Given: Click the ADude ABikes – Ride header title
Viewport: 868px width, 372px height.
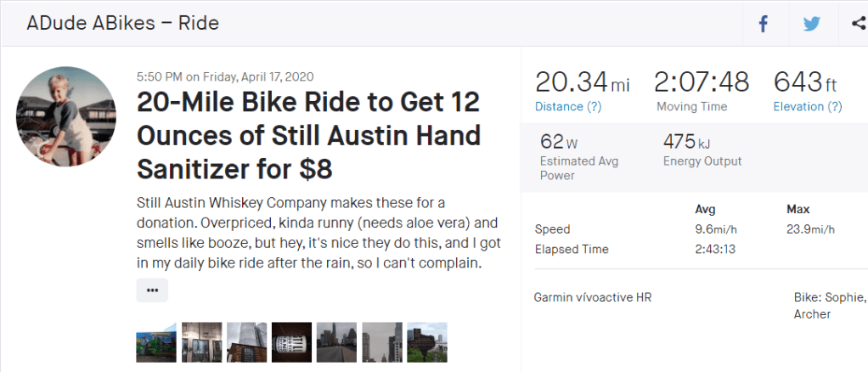Looking at the screenshot, I should click(x=123, y=23).
